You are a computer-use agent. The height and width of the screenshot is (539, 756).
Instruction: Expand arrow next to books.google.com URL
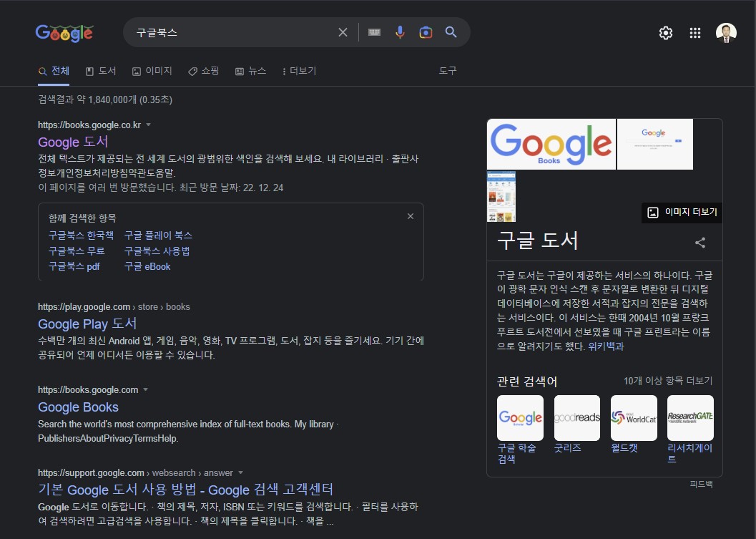pyautogui.click(x=146, y=389)
